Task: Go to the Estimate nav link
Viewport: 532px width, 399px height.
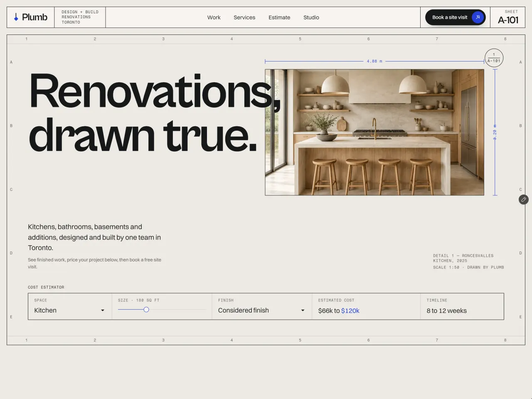Action: tap(279, 17)
